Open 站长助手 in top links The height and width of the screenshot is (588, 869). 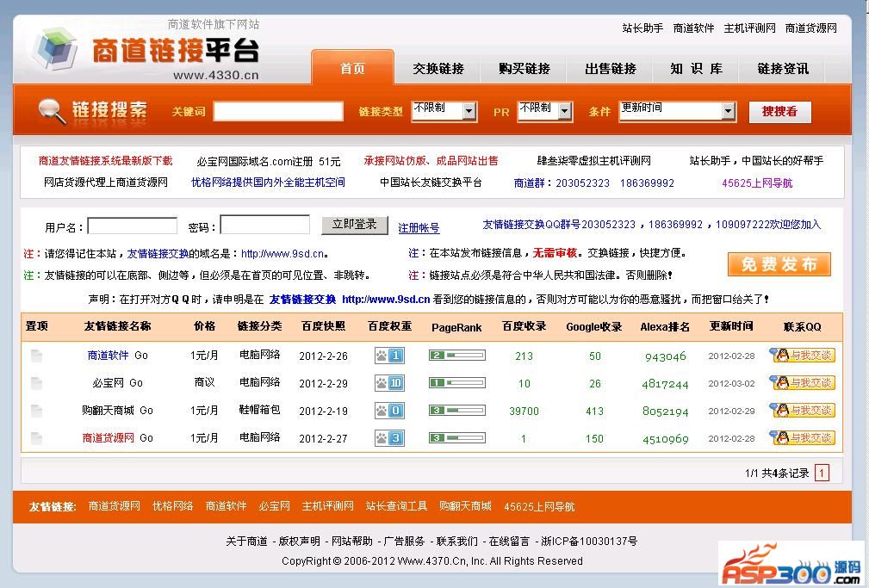point(642,28)
